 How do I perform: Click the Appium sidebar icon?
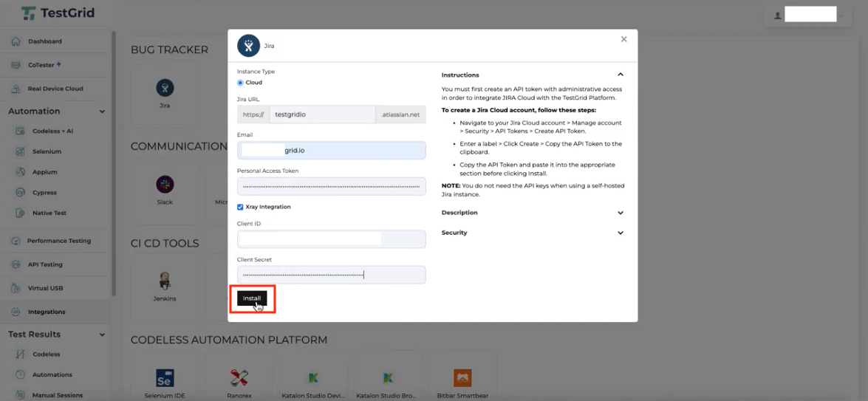21,172
